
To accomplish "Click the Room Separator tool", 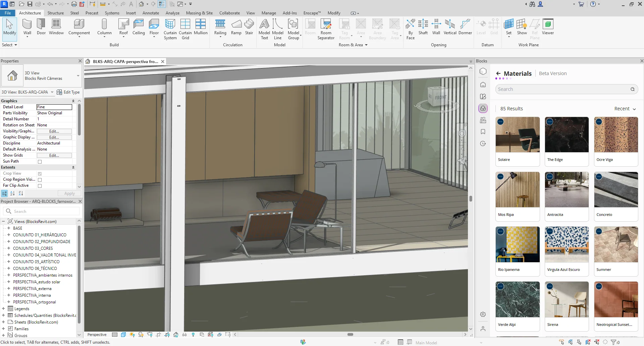I will click(326, 29).
